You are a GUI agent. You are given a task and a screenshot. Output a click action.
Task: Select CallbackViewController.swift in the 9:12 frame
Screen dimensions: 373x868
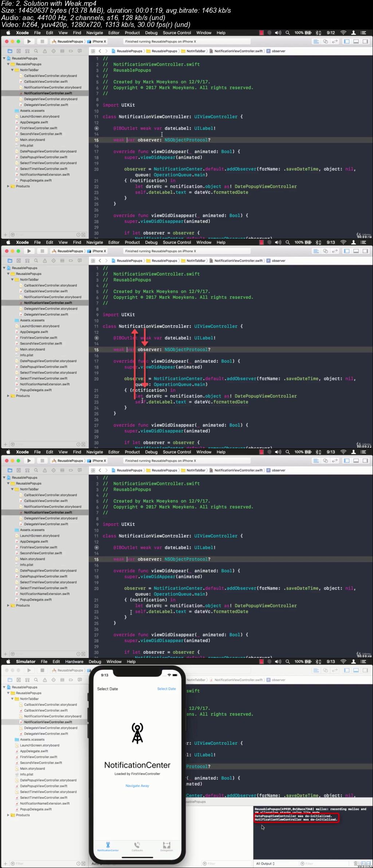click(x=46, y=82)
